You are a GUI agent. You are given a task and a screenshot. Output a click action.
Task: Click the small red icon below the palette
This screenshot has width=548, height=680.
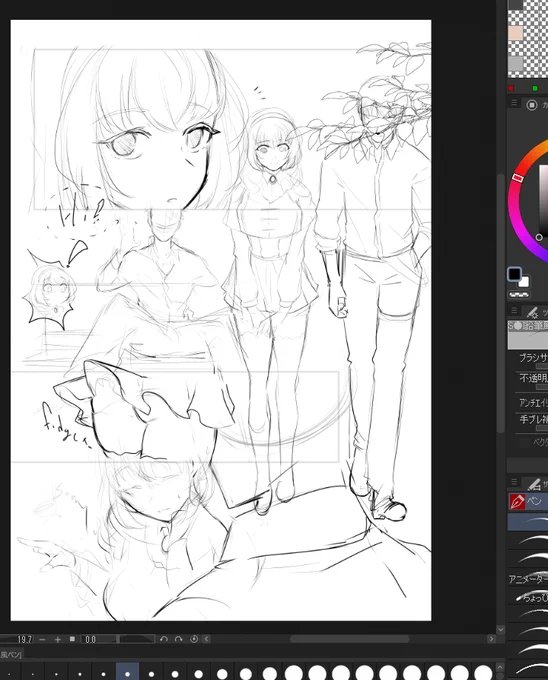[511, 88]
